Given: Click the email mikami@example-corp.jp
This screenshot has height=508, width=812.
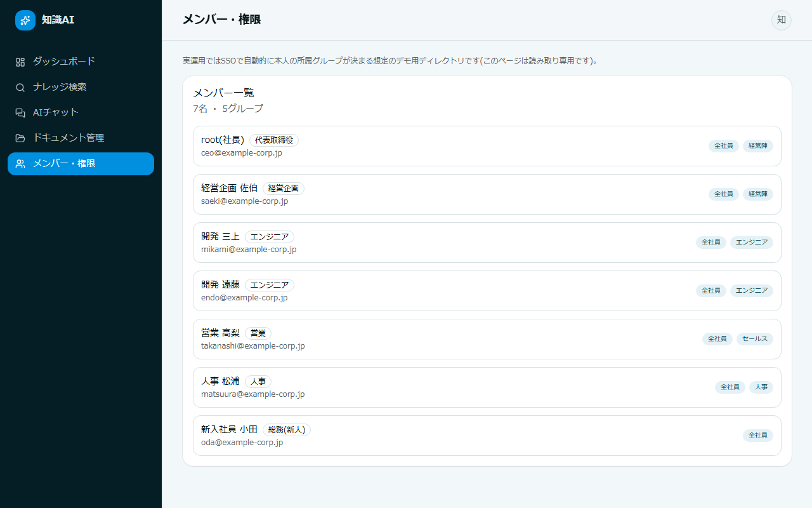Looking at the screenshot, I should [249, 250].
